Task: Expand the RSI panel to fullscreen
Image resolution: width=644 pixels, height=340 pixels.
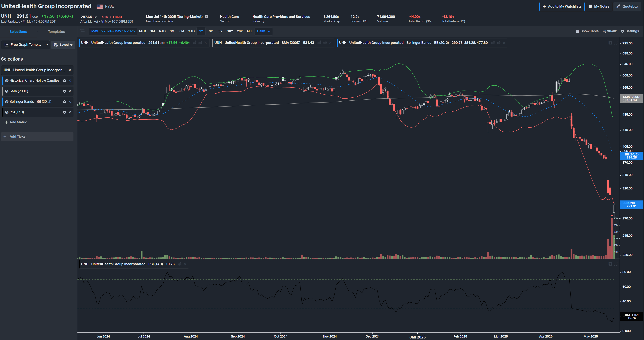Action: click(x=616, y=264)
